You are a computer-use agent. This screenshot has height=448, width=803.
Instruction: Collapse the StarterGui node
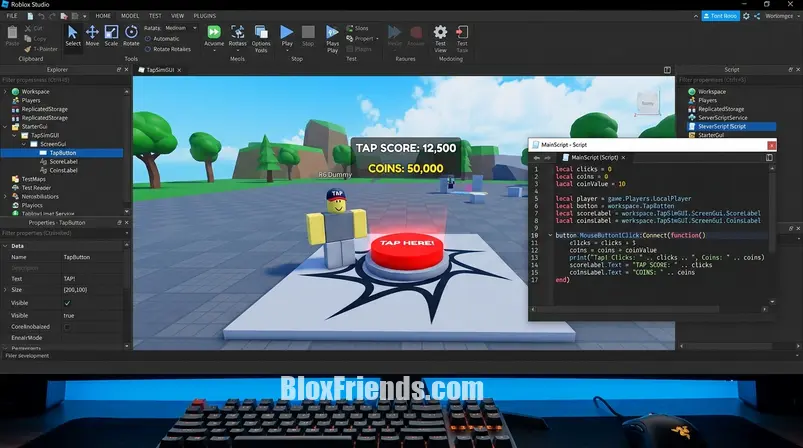click(x=6, y=126)
